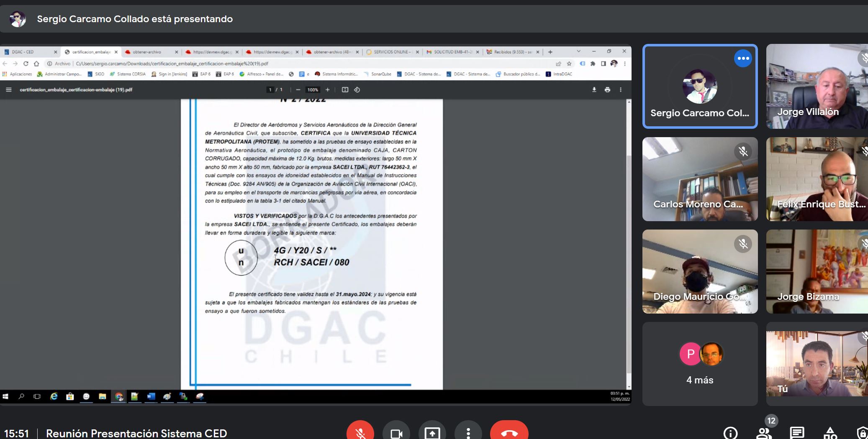This screenshot has height=439, width=868.
Task: Zoom in the PDF with plus
Action: point(328,89)
